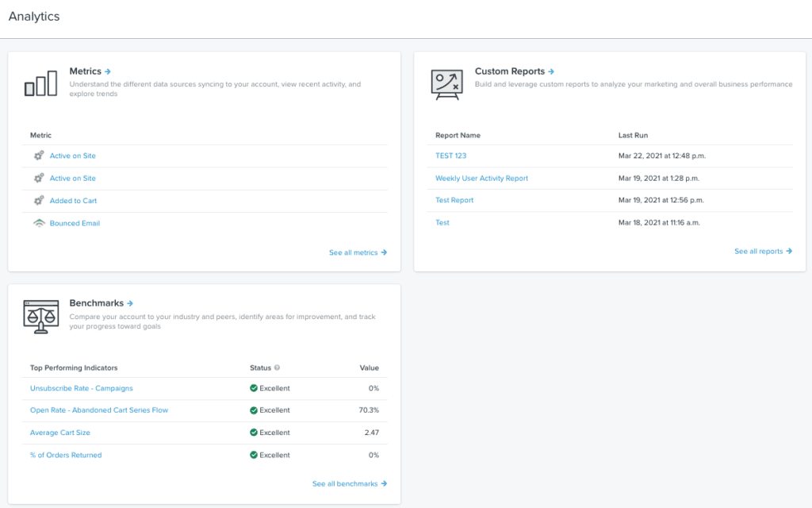The width and height of the screenshot is (812, 508).
Task: Click Excellent checkmark for Open Rate row
Action: tap(254, 410)
